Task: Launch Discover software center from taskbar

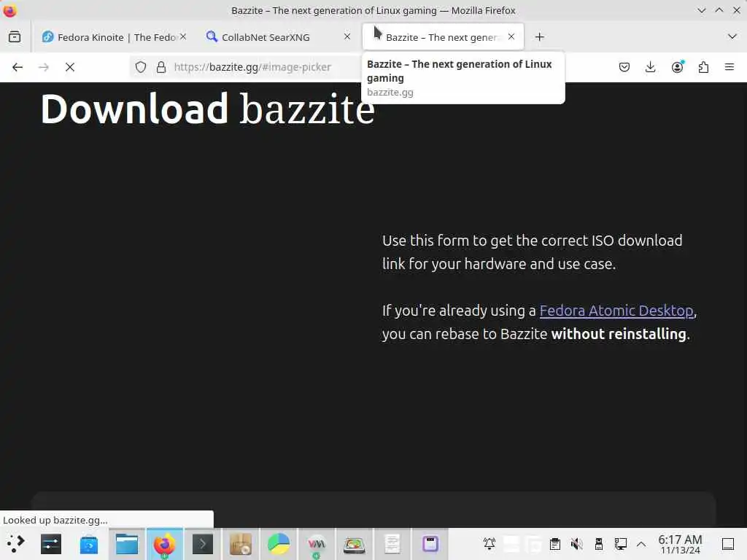Action: tap(89, 544)
